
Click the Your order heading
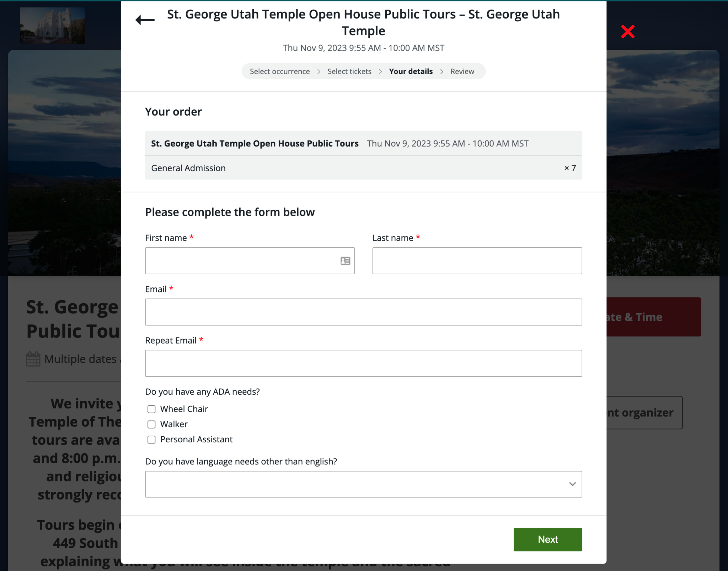173,112
